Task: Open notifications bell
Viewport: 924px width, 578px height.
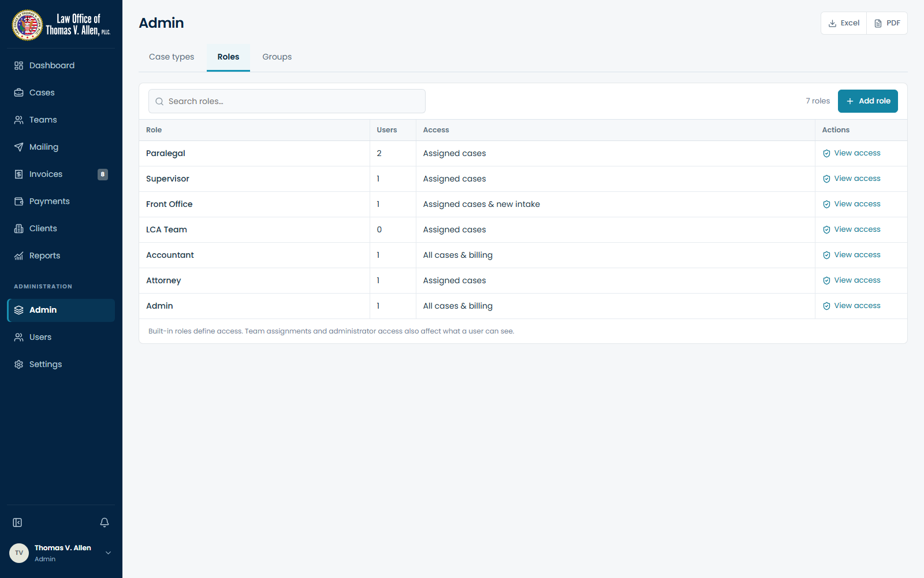Action: pyautogui.click(x=105, y=523)
